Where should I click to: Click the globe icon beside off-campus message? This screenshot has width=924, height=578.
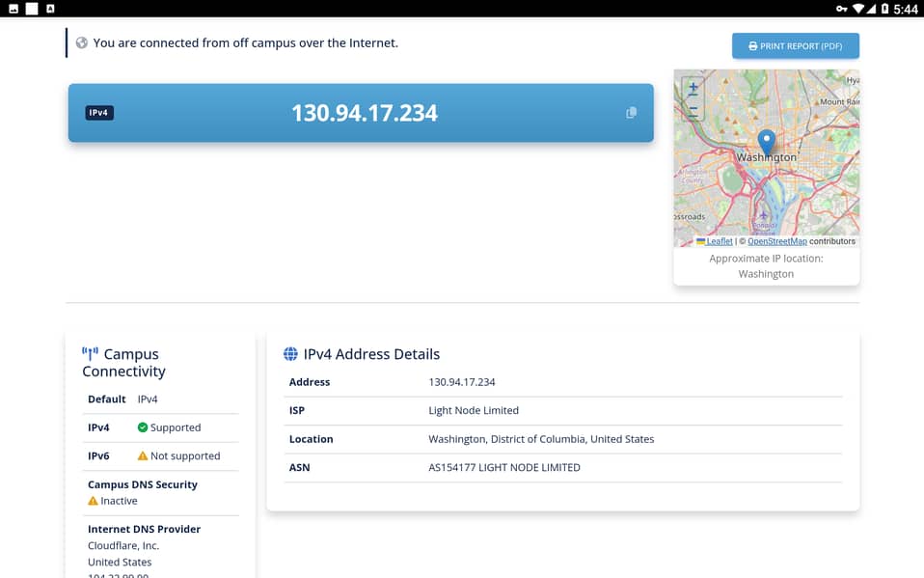point(82,43)
